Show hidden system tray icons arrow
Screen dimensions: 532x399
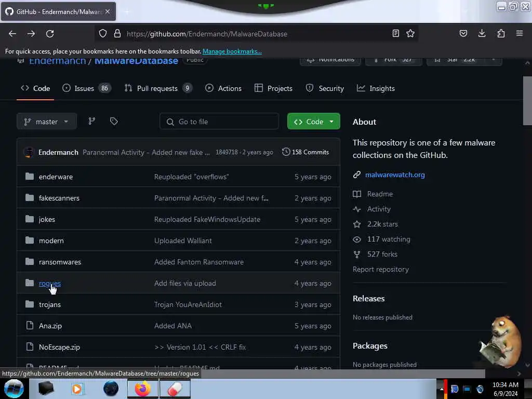(x=442, y=389)
